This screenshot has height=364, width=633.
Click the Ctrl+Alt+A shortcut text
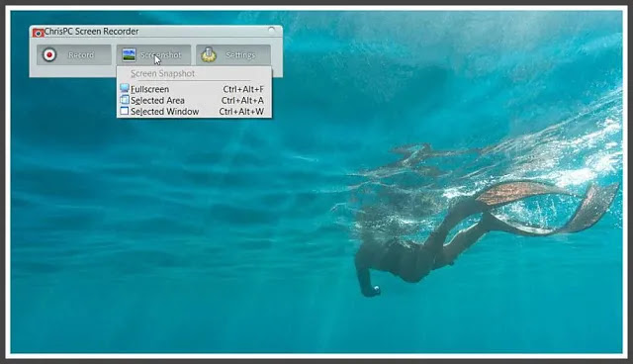[242, 101]
